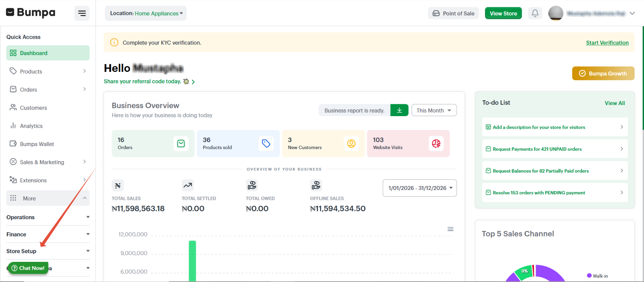The image size is (644, 282).
Task: Open Point of Sale
Action: point(453,13)
